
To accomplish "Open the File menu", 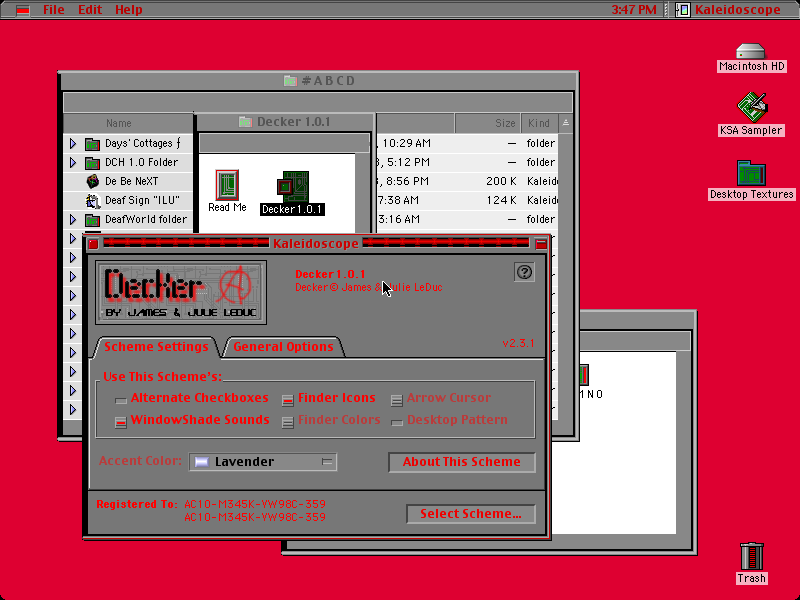I will pyautogui.click(x=54, y=10).
